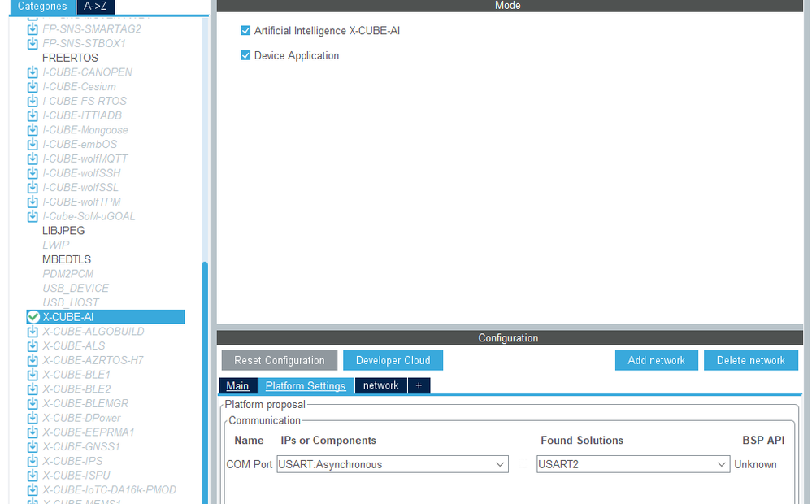Screen dimensions: 812x504
Task: Click the IPs or Components column header
Action: [328, 441]
